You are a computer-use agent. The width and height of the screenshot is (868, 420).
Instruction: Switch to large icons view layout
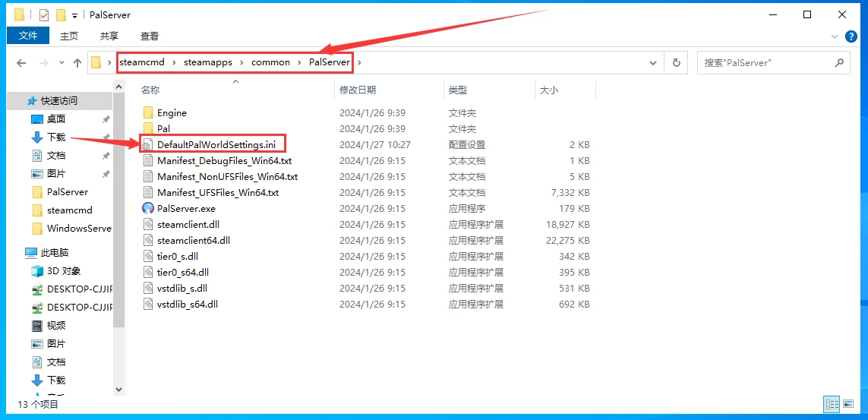[x=848, y=405]
